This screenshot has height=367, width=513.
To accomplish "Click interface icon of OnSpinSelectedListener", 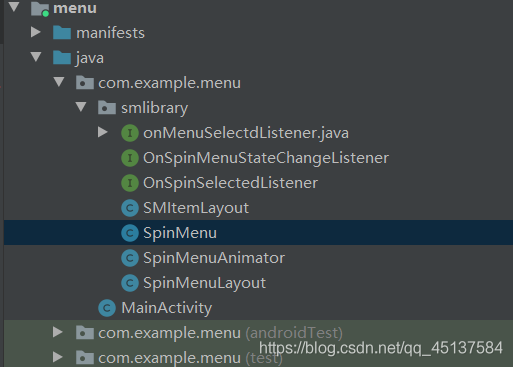I will pyautogui.click(x=130, y=183).
